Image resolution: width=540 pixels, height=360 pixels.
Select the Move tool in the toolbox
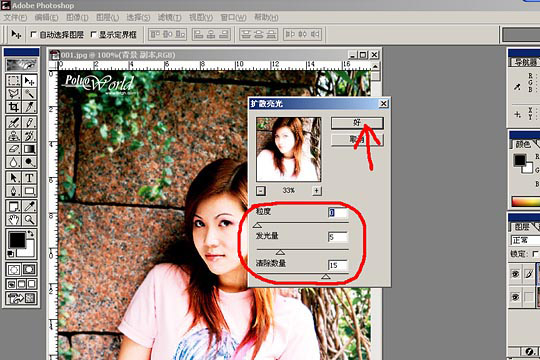click(29, 81)
